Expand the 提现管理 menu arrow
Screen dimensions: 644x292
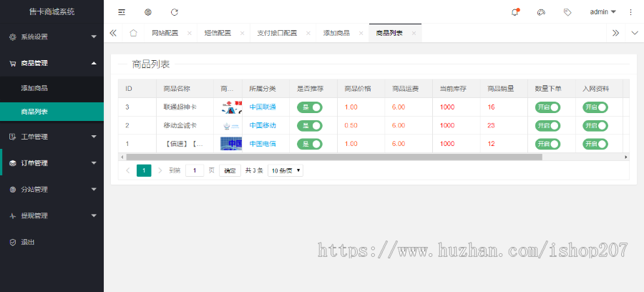(94, 215)
